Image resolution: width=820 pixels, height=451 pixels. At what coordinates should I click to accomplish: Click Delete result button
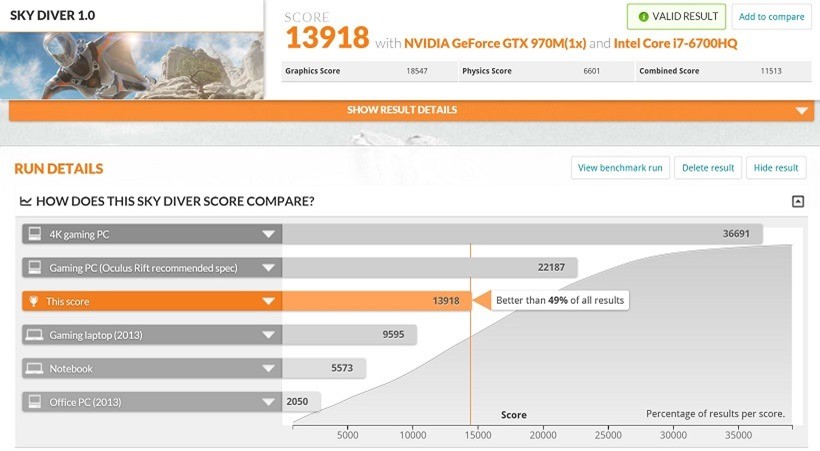(x=708, y=168)
